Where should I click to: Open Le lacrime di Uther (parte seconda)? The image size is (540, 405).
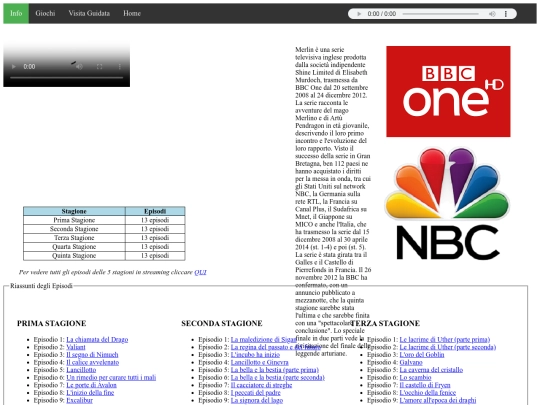[x=448, y=347]
